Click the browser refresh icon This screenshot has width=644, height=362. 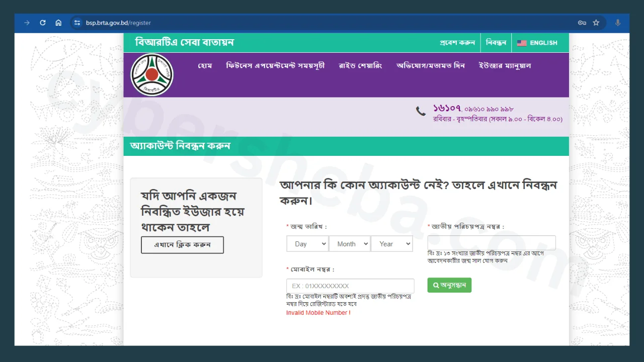point(42,23)
